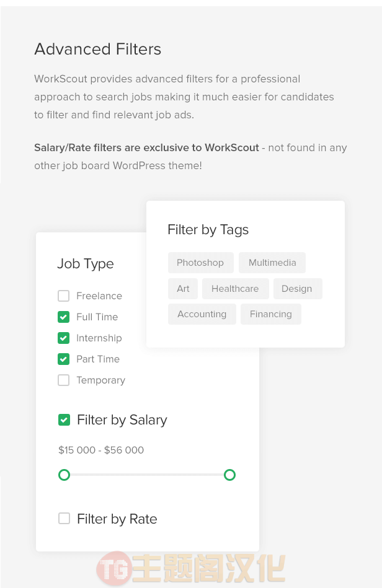Uncheck the Internship checkbox

(x=63, y=338)
